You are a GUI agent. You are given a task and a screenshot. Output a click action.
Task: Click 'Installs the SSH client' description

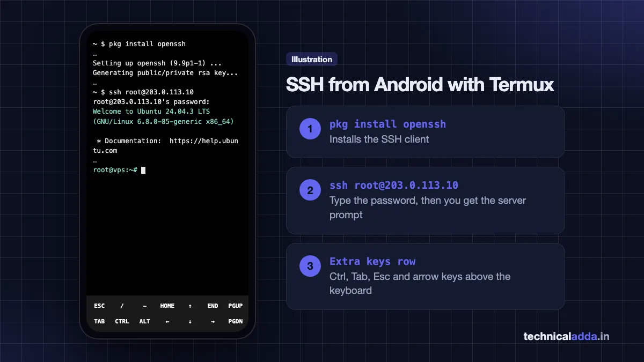click(379, 139)
